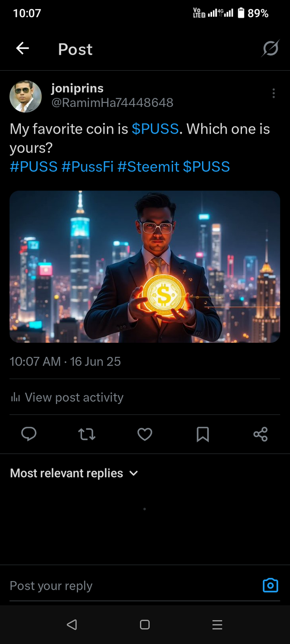Open joniprins profile picture
Screen dimensions: 290x644
click(25, 96)
